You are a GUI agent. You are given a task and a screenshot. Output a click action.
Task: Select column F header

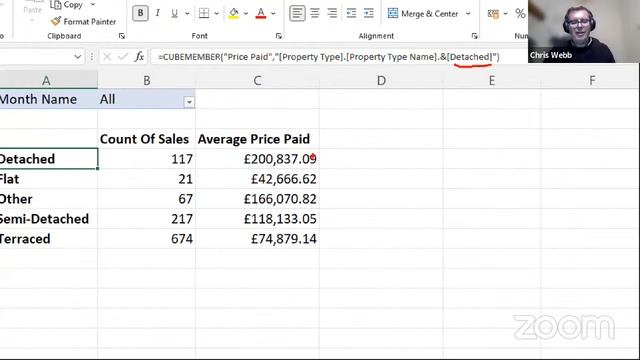(x=590, y=80)
